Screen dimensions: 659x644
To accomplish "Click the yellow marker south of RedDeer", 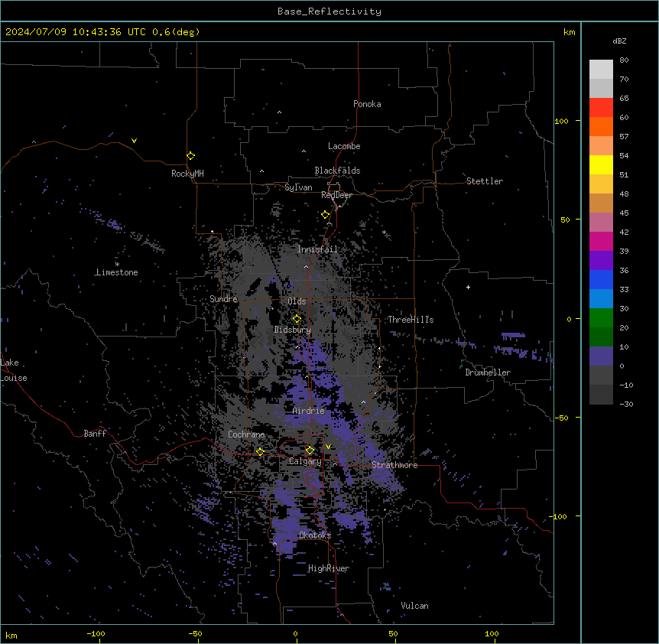I will click(325, 215).
